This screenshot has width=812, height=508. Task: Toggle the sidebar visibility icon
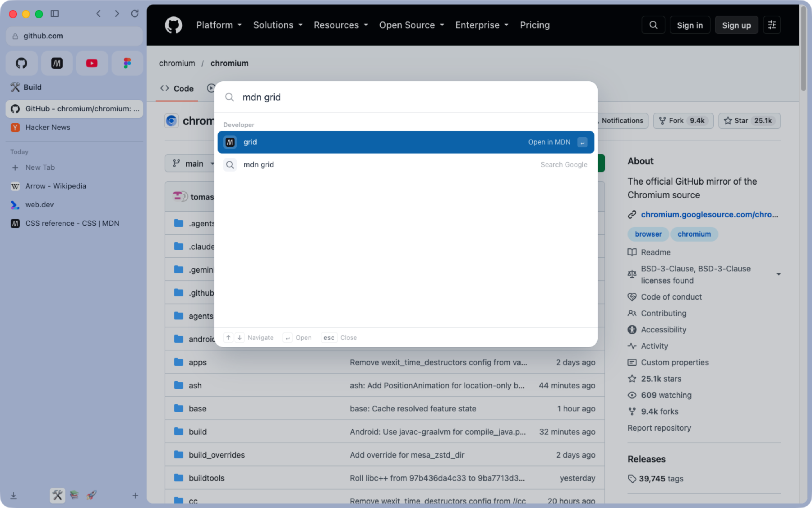click(55, 14)
